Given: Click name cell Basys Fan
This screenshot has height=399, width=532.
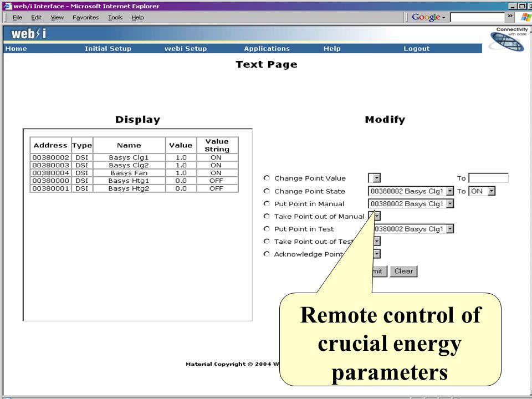Looking at the screenshot, I should coord(129,173).
